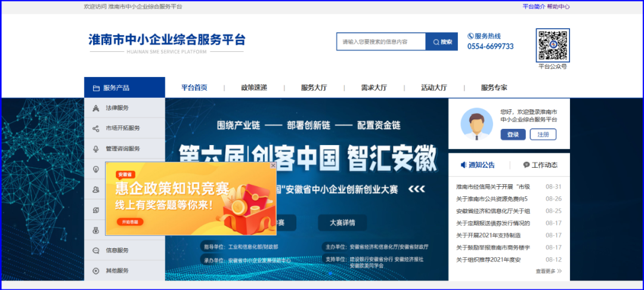Go to 需求大厅 in the navigation bar
This screenshot has width=644, height=290.
374,88
